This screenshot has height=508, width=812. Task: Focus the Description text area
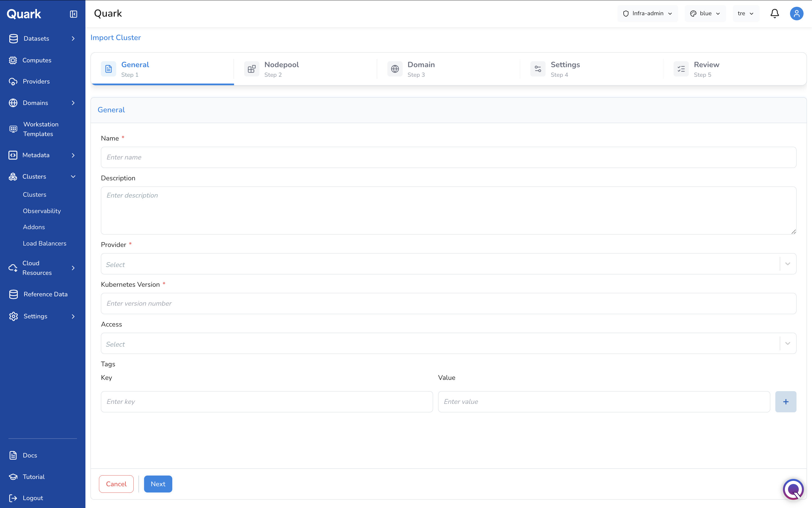[449, 211]
